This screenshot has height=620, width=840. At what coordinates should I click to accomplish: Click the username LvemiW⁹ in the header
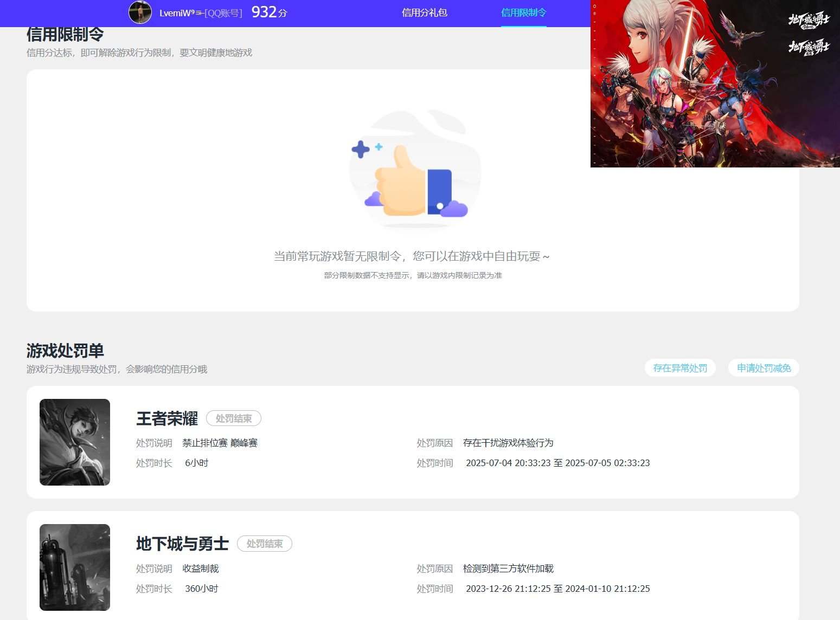(x=177, y=13)
